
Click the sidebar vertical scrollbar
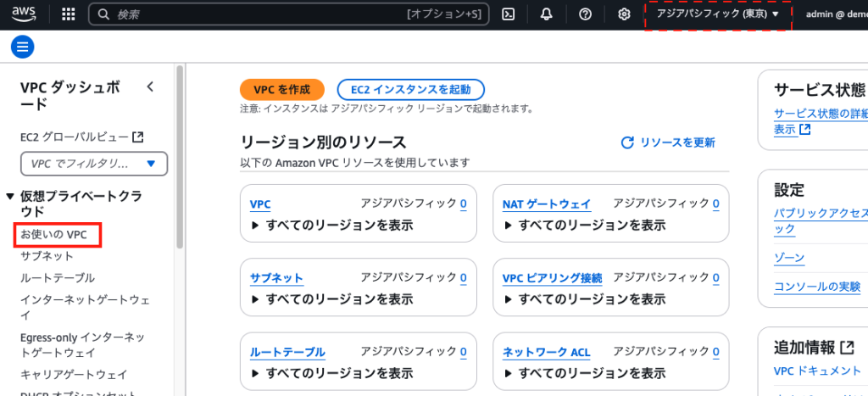click(x=180, y=157)
